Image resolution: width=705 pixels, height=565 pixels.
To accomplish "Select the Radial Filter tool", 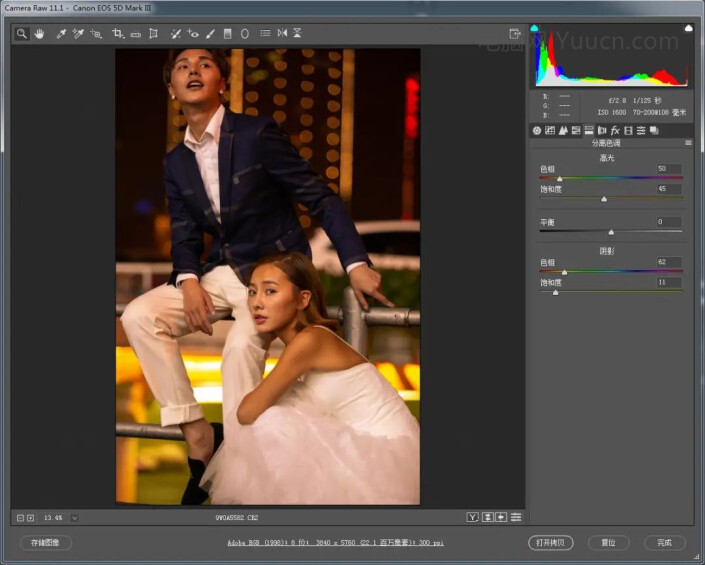I will pyautogui.click(x=245, y=33).
